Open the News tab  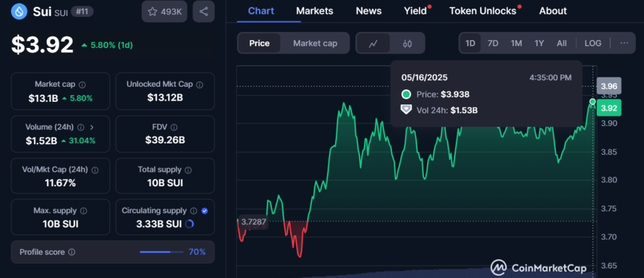(x=369, y=11)
